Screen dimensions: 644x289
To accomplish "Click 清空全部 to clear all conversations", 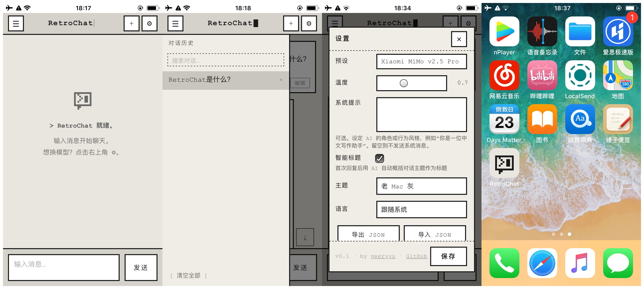I will [x=188, y=276].
